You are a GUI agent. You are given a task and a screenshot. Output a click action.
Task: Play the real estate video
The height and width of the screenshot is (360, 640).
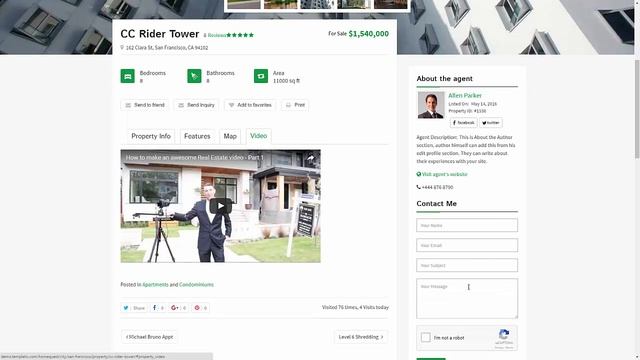[220, 206]
